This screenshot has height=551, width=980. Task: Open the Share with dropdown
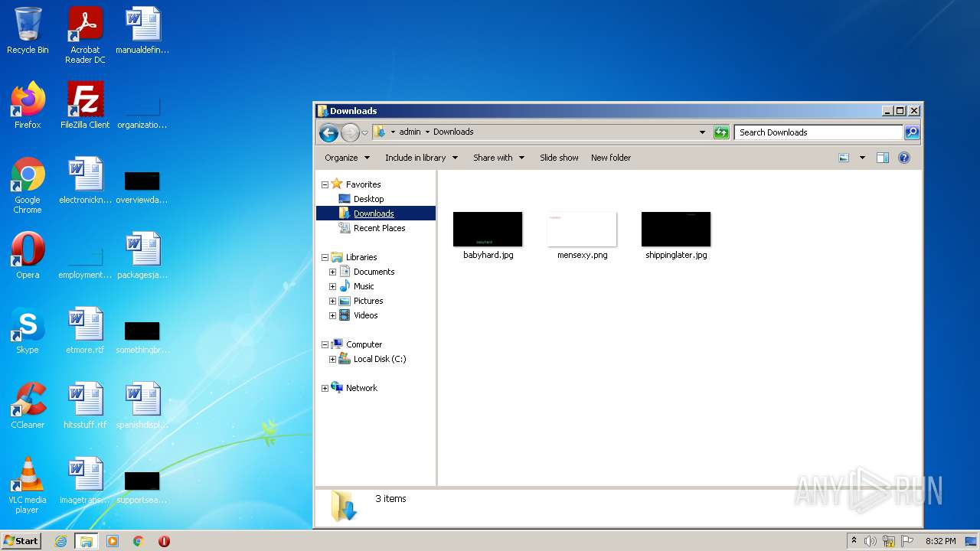(498, 158)
